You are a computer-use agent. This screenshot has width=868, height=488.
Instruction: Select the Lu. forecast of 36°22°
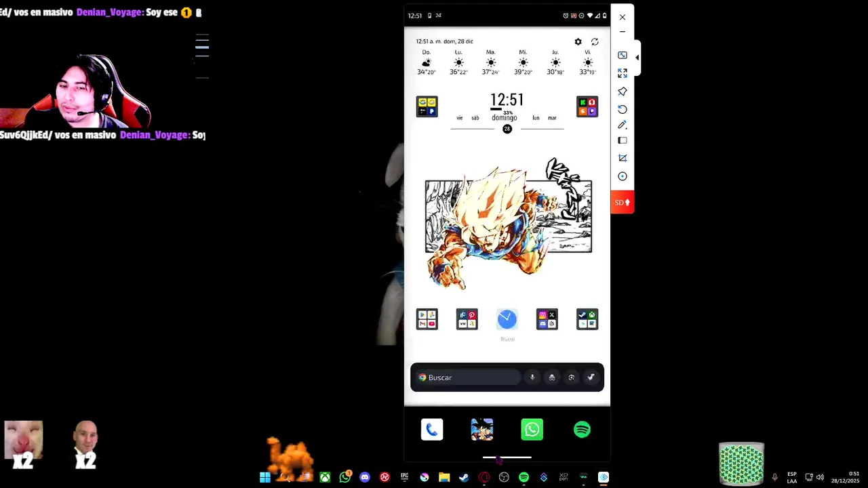click(x=458, y=62)
